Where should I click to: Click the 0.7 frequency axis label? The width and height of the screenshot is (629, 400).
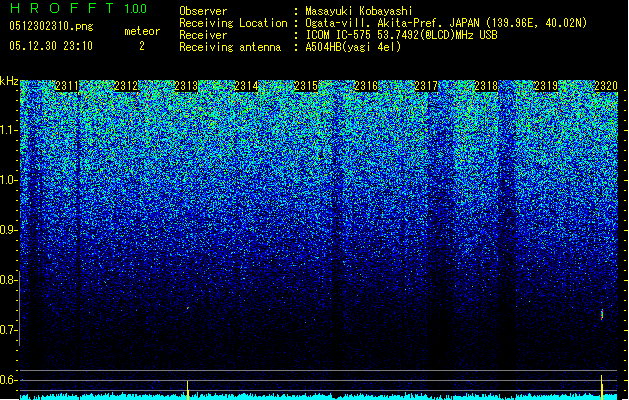[x=9, y=330]
